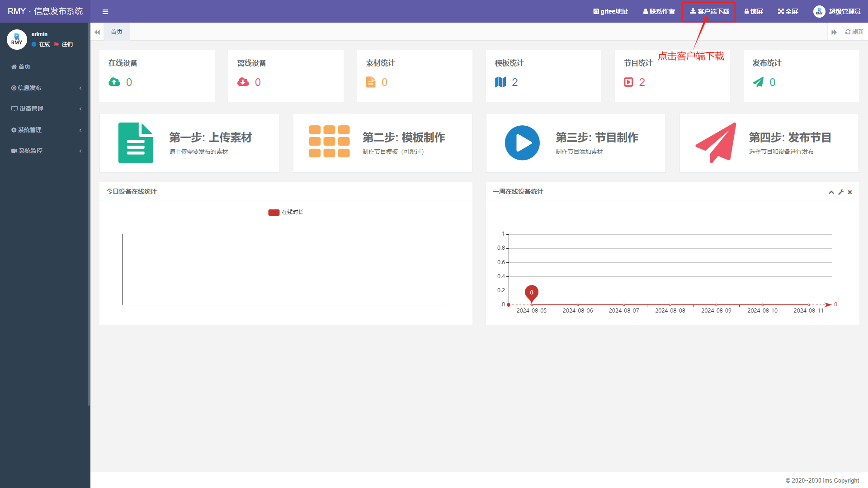Screen dimensions: 868x488
Task: Click the admin RMY avatar image
Action: click(x=17, y=39)
